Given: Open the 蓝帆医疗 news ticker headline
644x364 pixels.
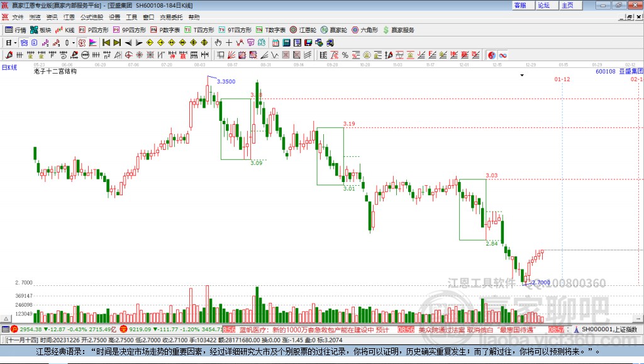Looking at the screenshot, I should [314, 330].
